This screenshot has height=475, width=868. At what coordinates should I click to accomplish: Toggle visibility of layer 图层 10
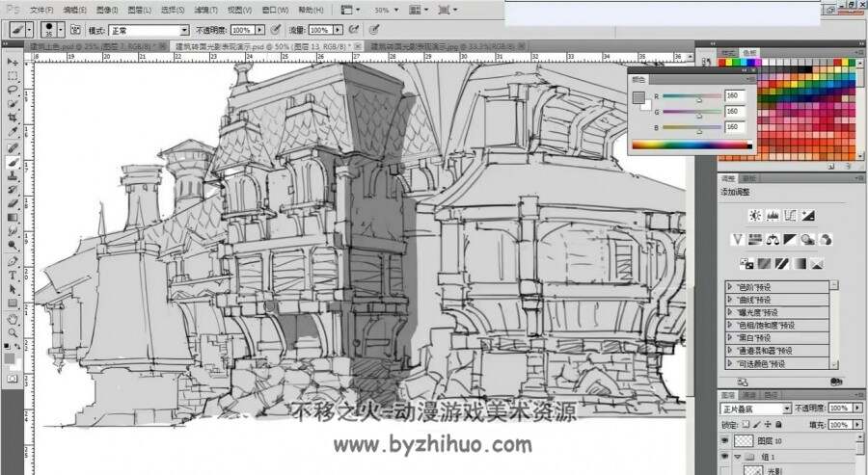tap(725, 440)
